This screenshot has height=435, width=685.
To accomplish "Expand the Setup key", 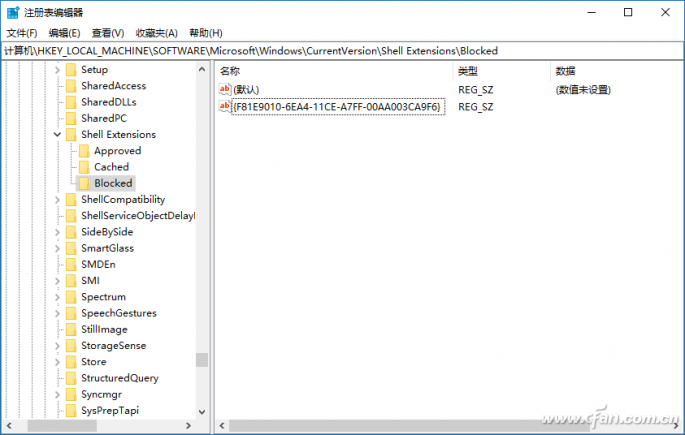I will pyautogui.click(x=57, y=69).
